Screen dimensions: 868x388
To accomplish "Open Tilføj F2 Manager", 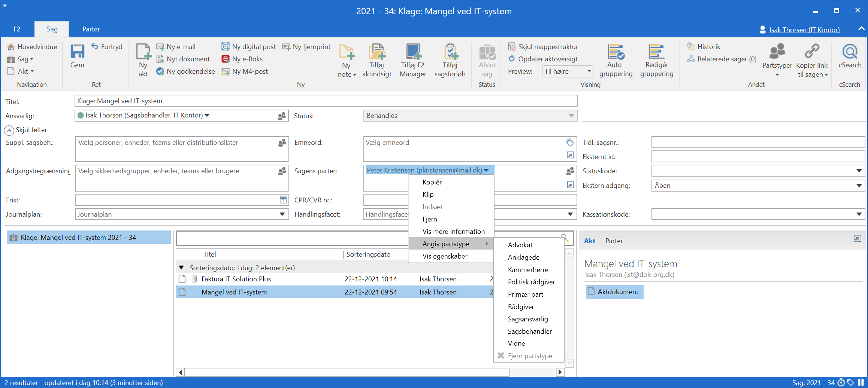I will (413, 60).
